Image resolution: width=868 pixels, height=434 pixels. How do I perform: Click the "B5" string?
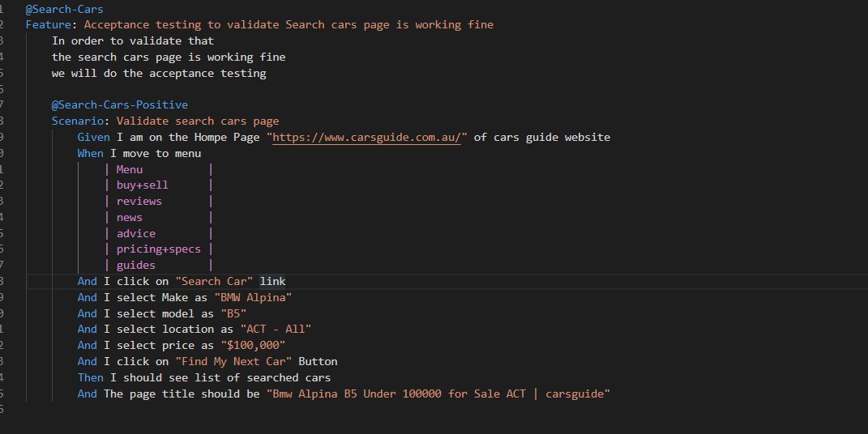tap(233, 313)
